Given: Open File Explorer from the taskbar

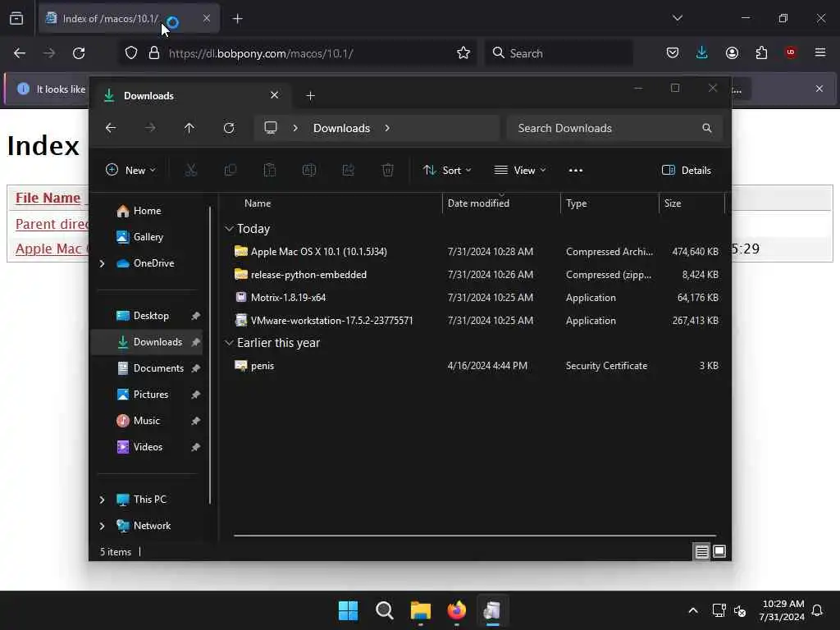Looking at the screenshot, I should pyautogui.click(x=421, y=610).
